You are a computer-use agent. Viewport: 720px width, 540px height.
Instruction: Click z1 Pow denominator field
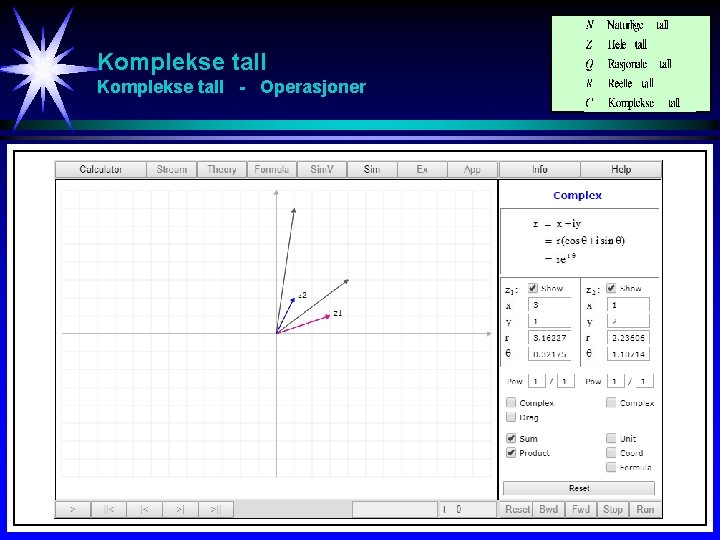coord(566,381)
